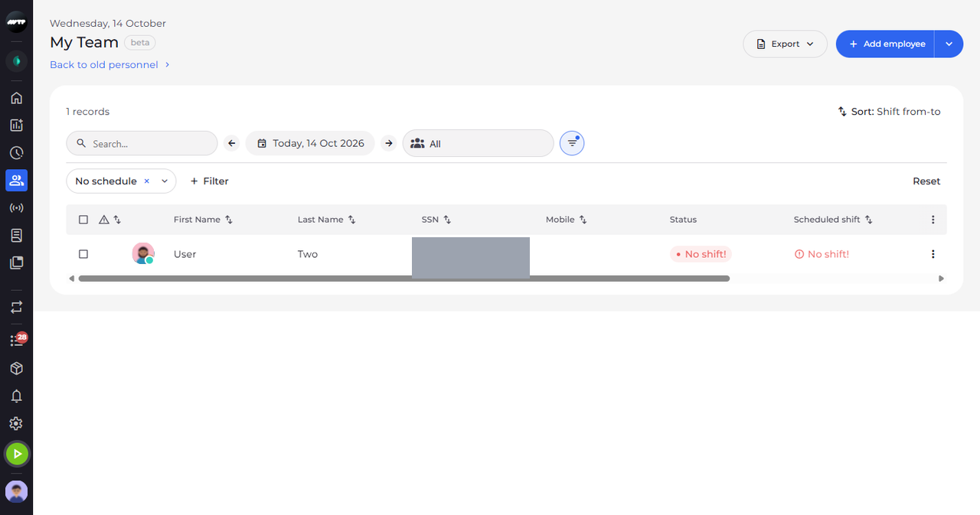Image resolution: width=980 pixels, height=515 pixels.
Task: Open the Home page from the sidebar
Action: (x=16, y=98)
